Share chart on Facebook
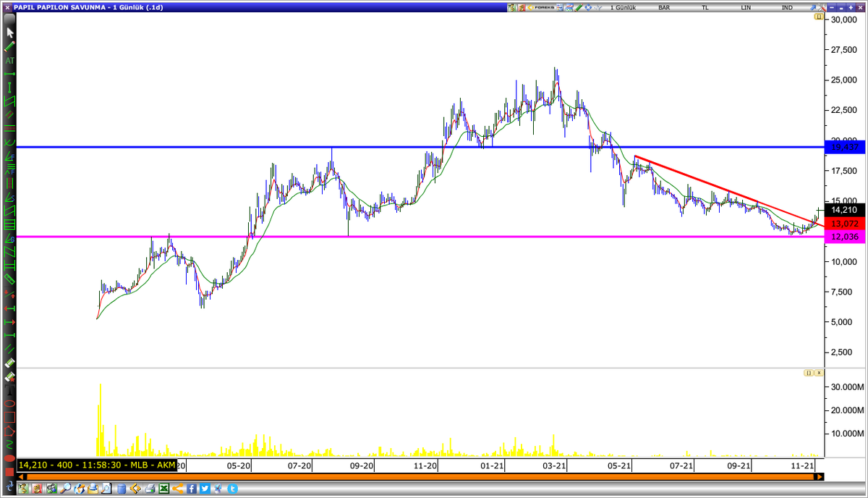Viewport: 868px width, 498px height. click(x=191, y=489)
